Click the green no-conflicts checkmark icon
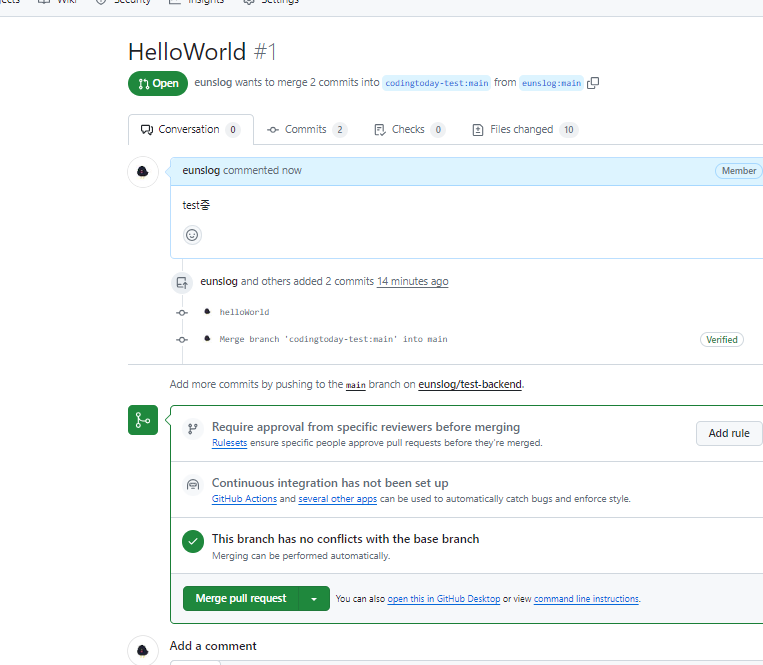This screenshot has height=665, width=763. (193, 541)
